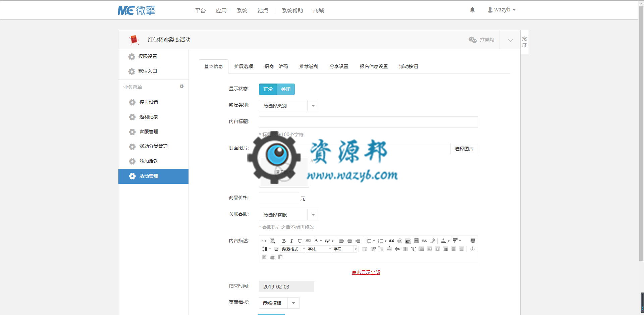Select the 基本信息 tab

(x=213, y=66)
